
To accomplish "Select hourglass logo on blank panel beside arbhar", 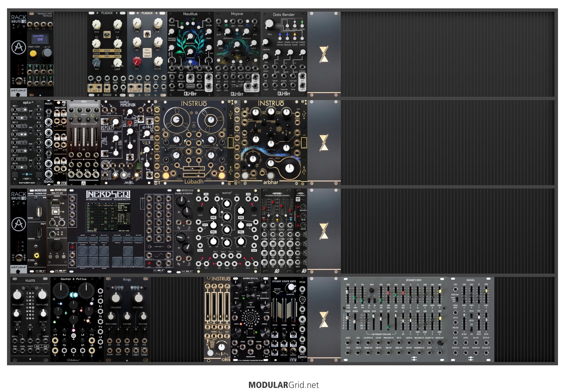I will tap(324, 143).
